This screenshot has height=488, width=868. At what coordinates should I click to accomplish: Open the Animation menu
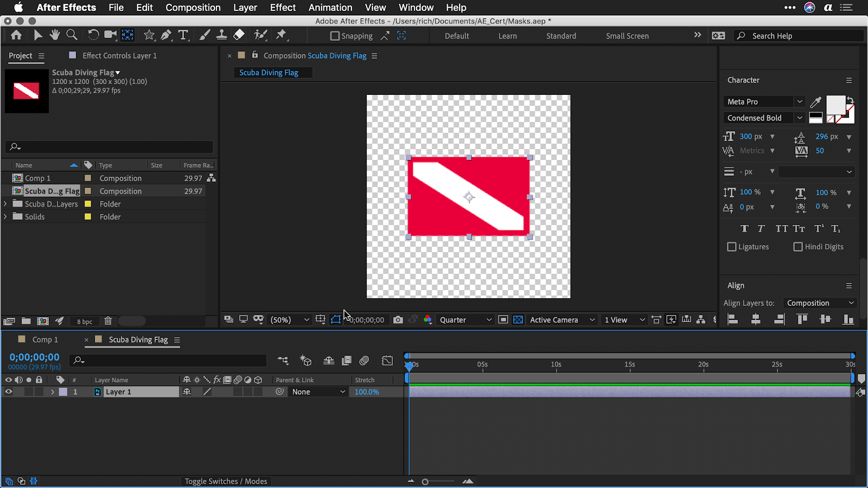(330, 8)
